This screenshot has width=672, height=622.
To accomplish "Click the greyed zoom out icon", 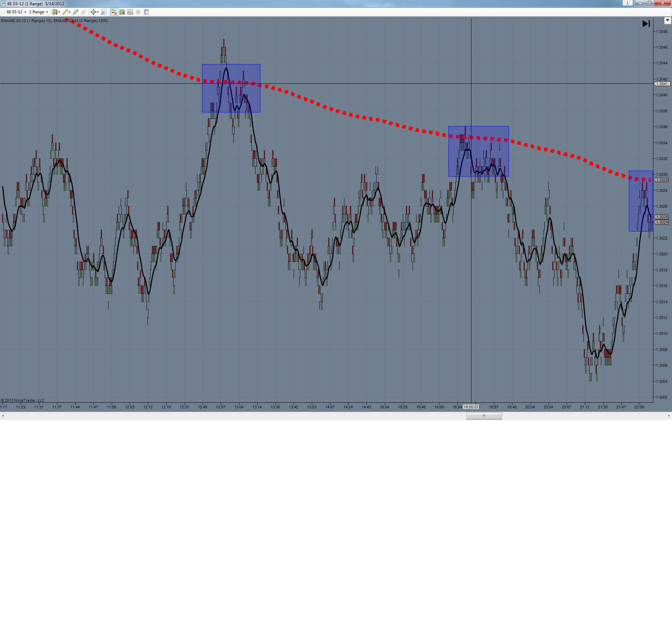I will point(84,12).
